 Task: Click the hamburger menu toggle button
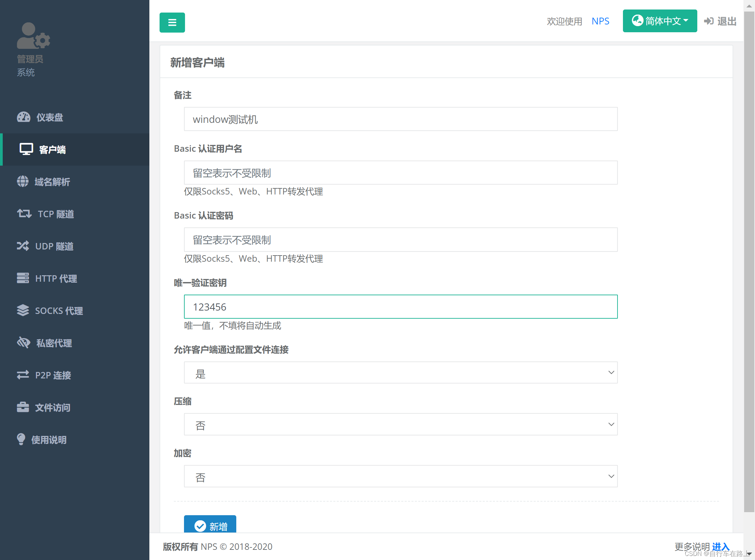click(172, 22)
